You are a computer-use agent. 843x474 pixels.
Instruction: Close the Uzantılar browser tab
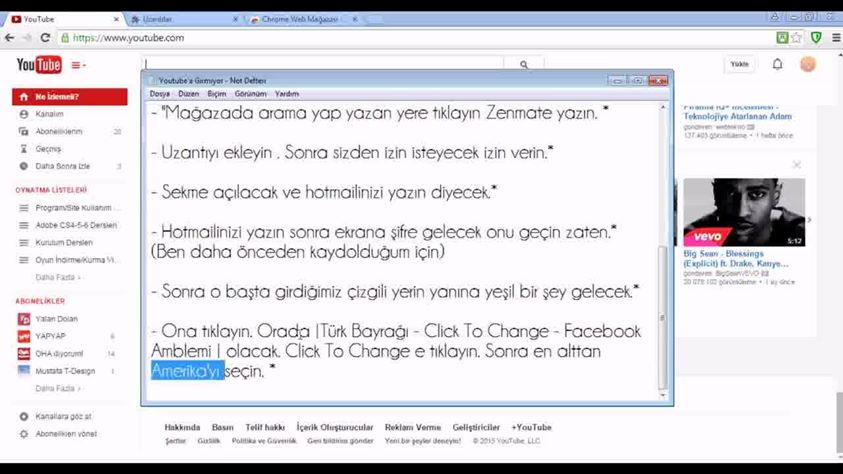coord(235,19)
